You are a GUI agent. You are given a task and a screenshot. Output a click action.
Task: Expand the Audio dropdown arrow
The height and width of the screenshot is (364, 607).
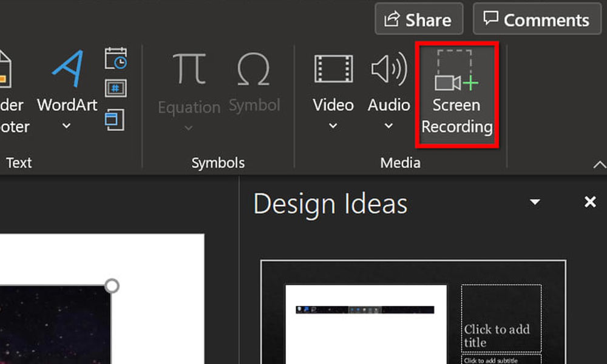388,126
